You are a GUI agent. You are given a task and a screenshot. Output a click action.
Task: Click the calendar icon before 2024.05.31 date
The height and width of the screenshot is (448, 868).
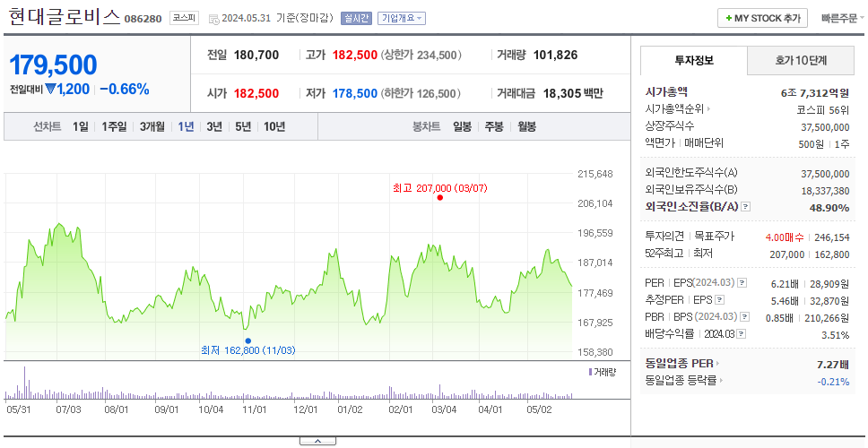coord(213,19)
